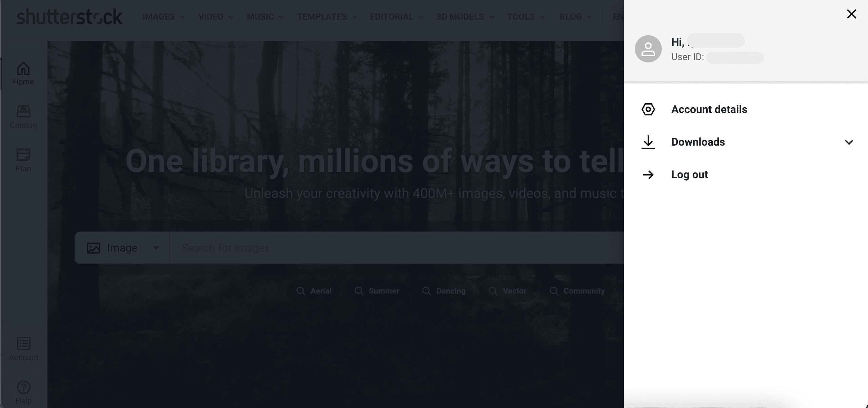Open the Video menu
This screenshot has width=868, height=408.
pos(216,17)
